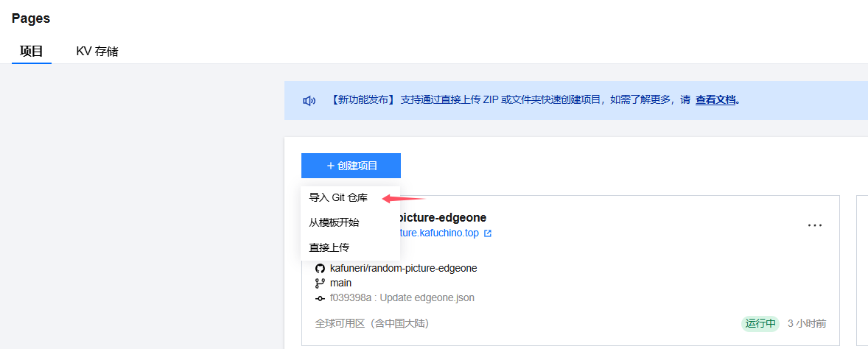This screenshot has height=349, width=868.
Task: Open external link icon beside kafuchino.top domain
Action: pos(488,233)
